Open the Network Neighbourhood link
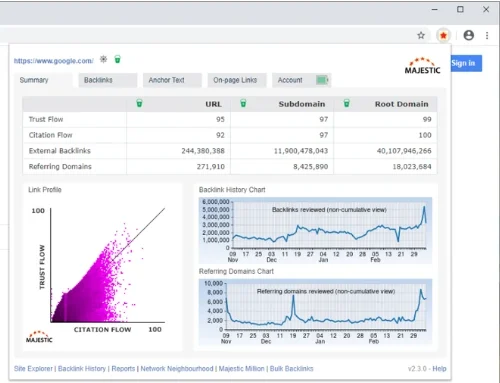 pos(177,369)
